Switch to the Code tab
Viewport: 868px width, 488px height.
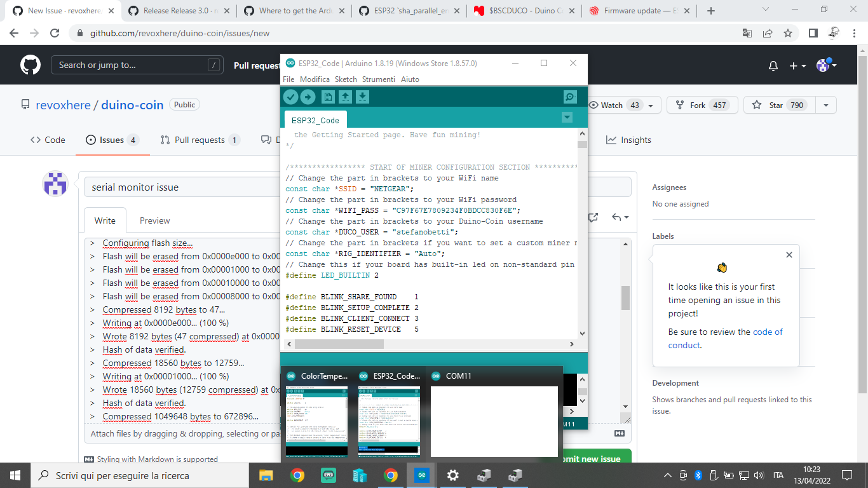click(48, 140)
